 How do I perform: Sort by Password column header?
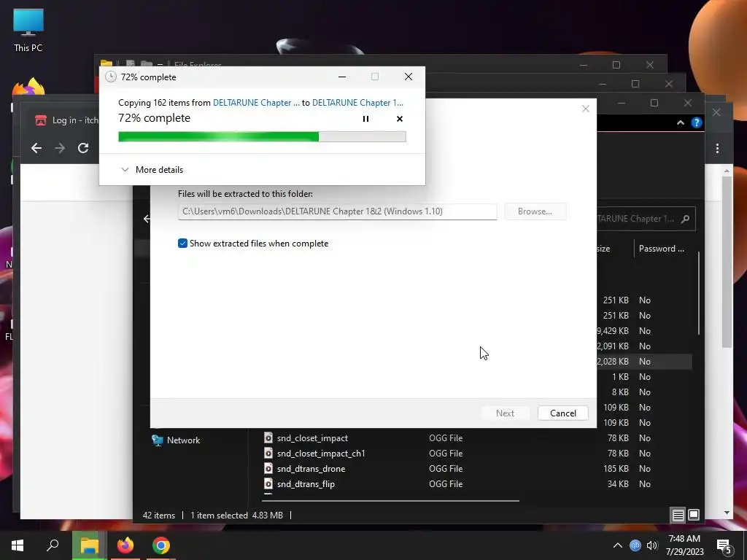pos(661,249)
